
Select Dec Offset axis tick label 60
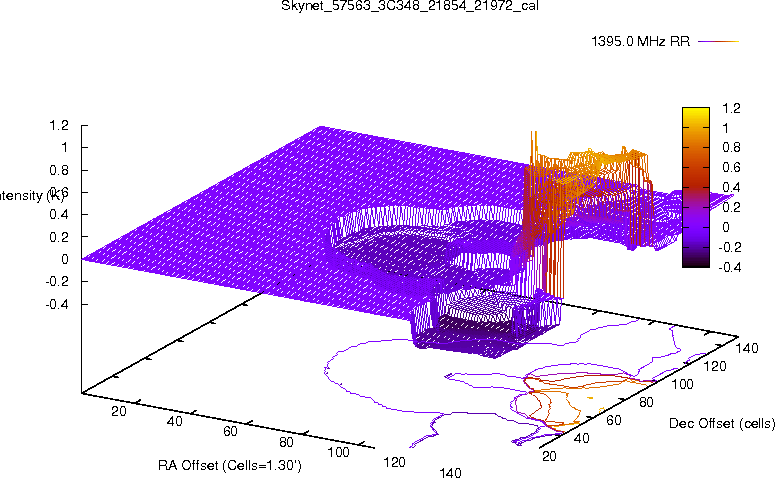tap(613, 421)
